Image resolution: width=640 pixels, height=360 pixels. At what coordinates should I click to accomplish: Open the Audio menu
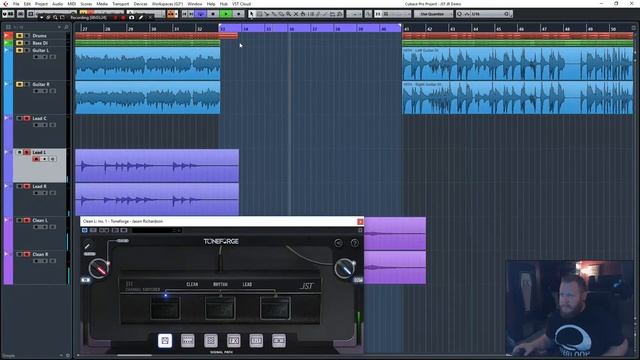tap(58, 4)
